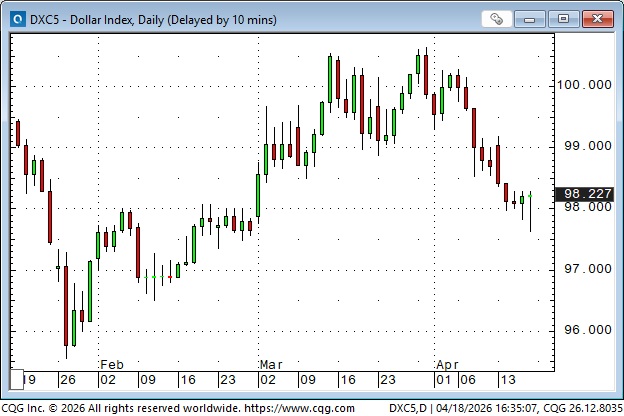Click the CQG chart icon in title bar

14,19
